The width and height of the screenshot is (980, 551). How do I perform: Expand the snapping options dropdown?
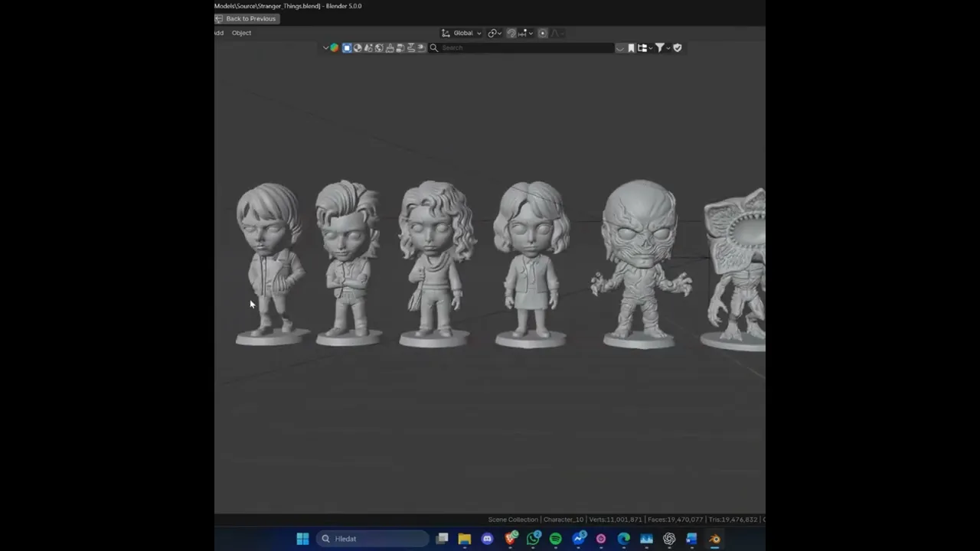click(x=526, y=33)
